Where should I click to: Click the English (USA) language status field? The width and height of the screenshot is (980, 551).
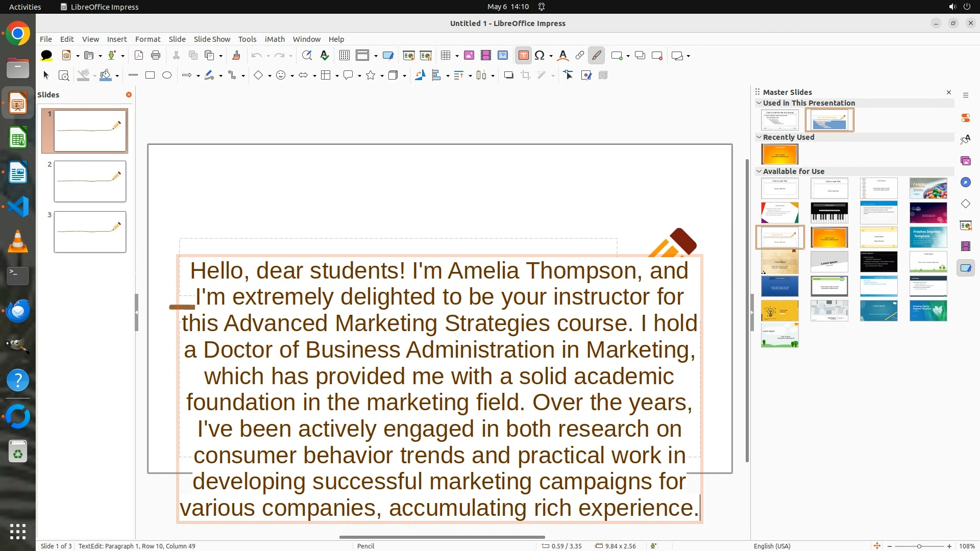pyautogui.click(x=772, y=546)
